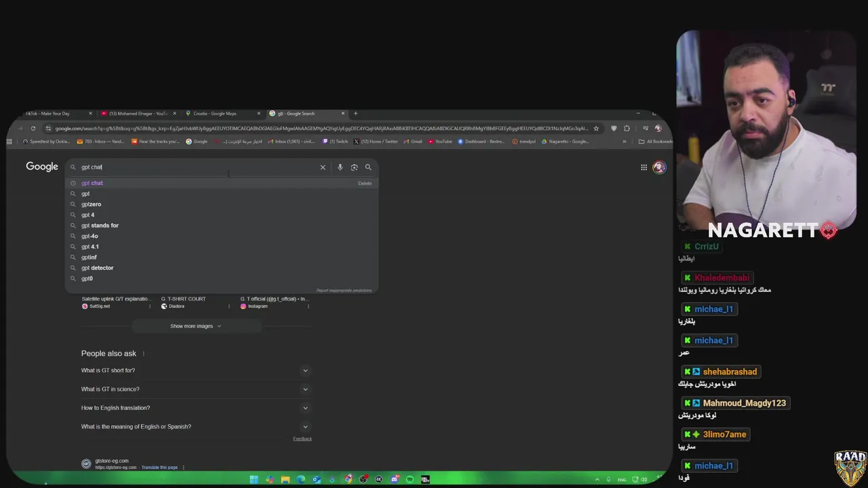Viewport: 868px width, 488px height.
Task: Click Translate this page link
Action: [x=159, y=468]
